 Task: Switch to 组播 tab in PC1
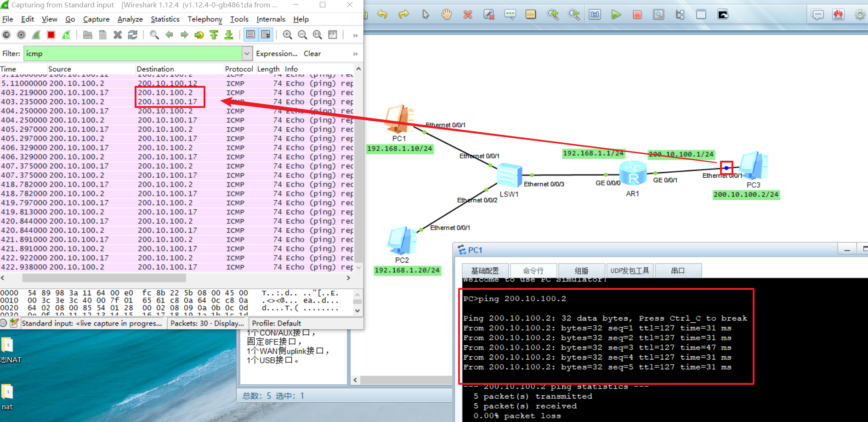pos(581,271)
